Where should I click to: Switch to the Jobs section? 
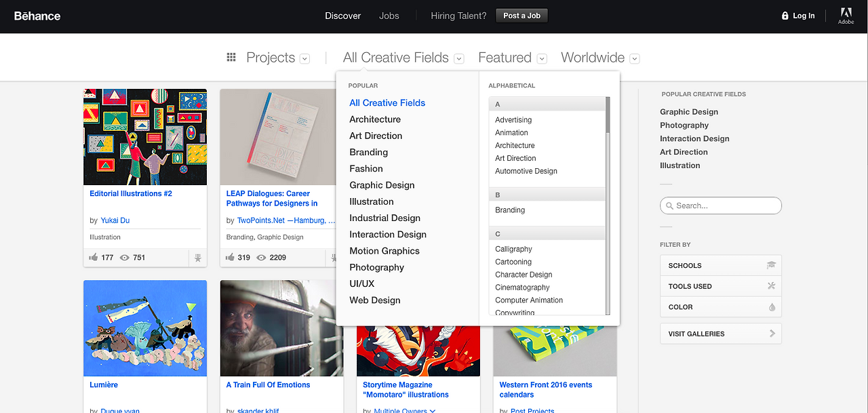point(389,16)
